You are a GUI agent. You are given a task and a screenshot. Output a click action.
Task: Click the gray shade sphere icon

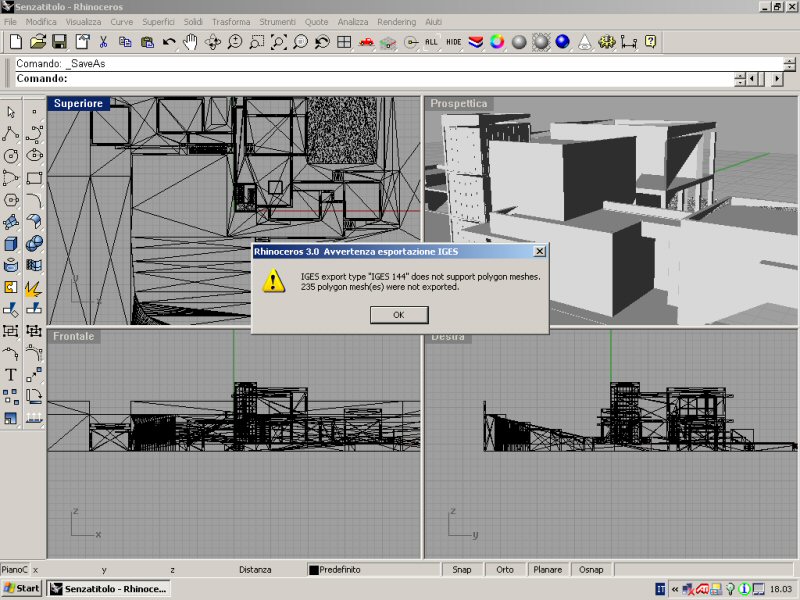pyautogui.click(x=519, y=42)
